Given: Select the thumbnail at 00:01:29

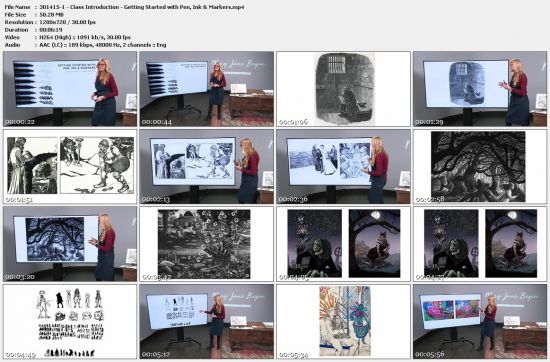Looking at the screenshot, I should click(480, 89).
